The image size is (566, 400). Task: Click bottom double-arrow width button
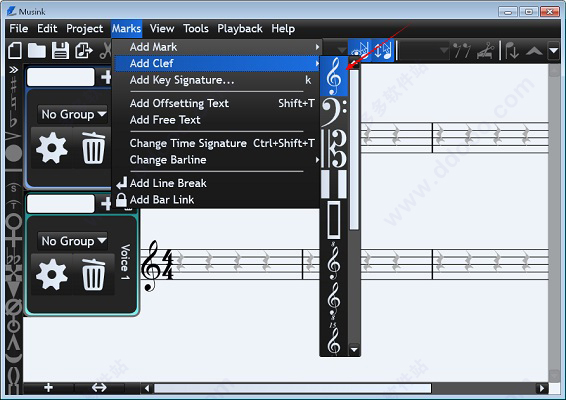coord(99,388)
